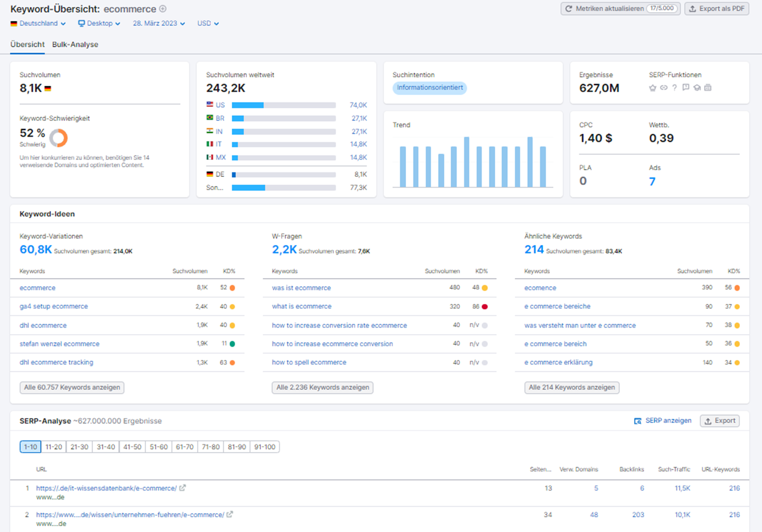Open the Desktop device dropdown
The width and height of the screenshot is (762, 532).
coord(99,23)
